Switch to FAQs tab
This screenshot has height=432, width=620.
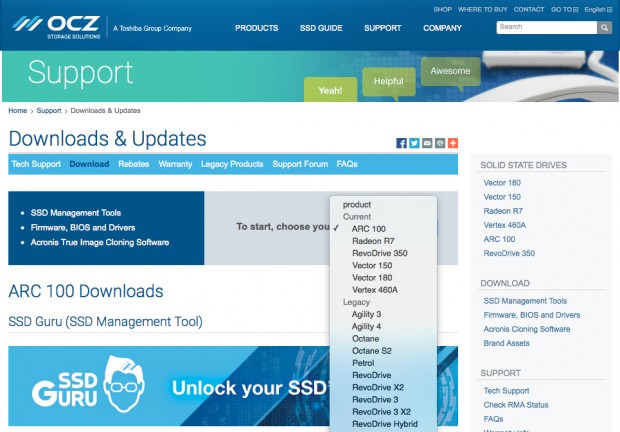(347, 164)
